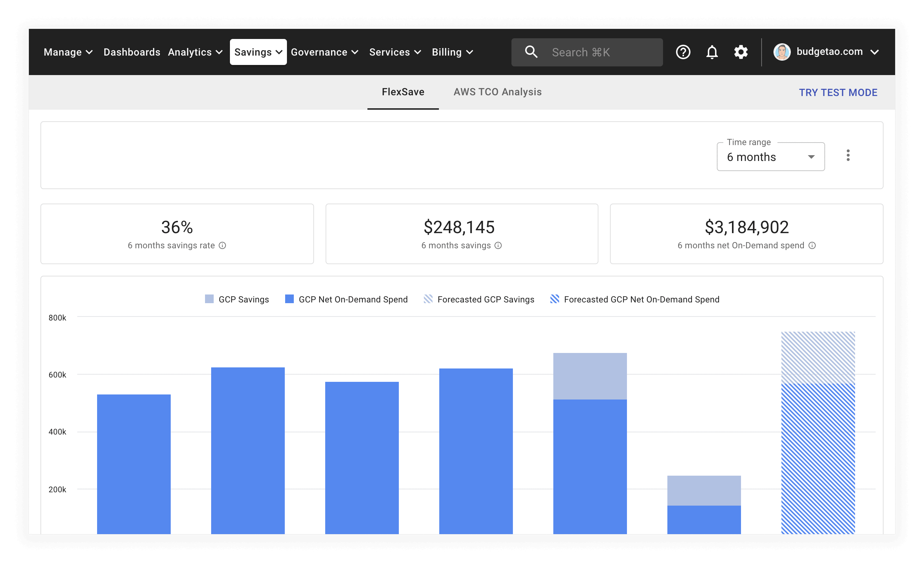
Task: Open the three-dot more options menu
Action: coord(848,155)
